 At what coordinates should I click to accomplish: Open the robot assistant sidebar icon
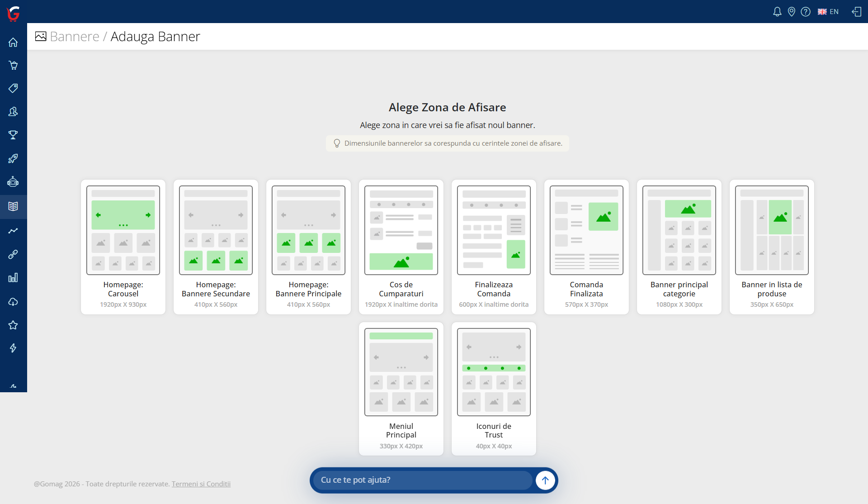point(13,182)
